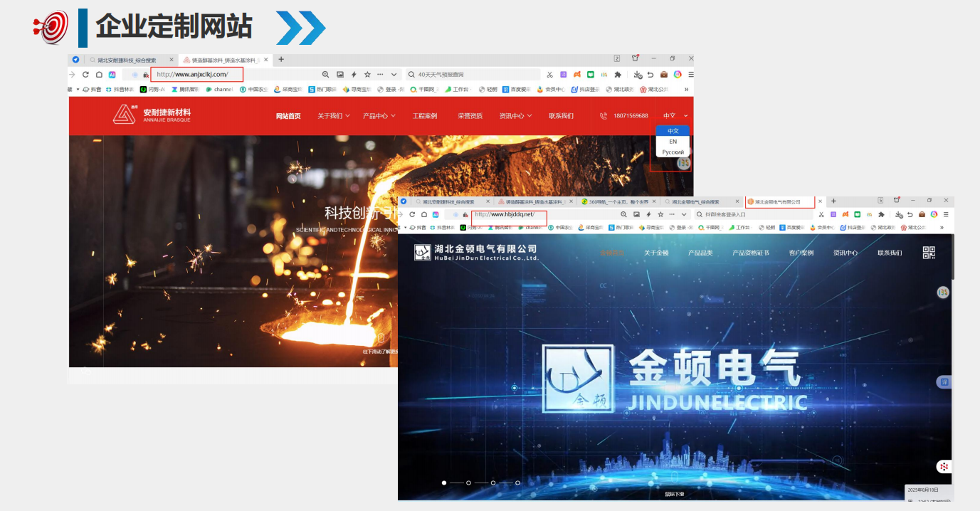Open the scissors screenshot tool in the Jindun browser
Screen dimensions: 980x511
click(821, 214)
